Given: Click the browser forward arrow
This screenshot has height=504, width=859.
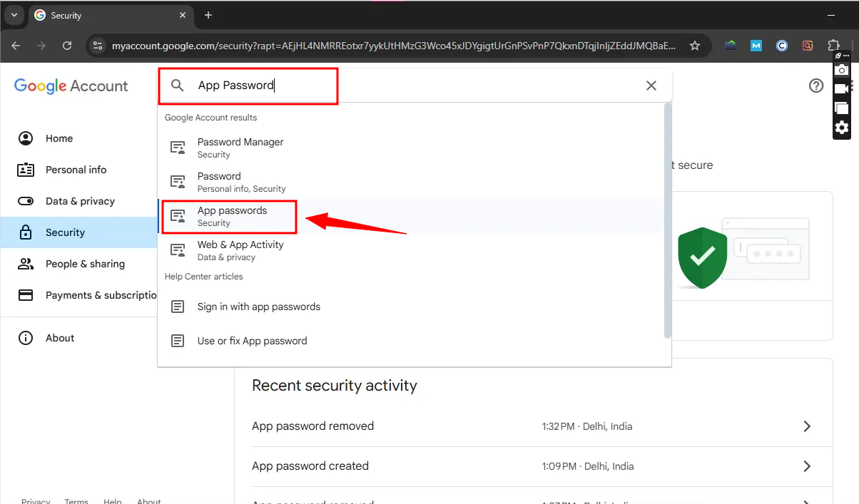Looking at the screenshot, I should [x=41, y=46].
